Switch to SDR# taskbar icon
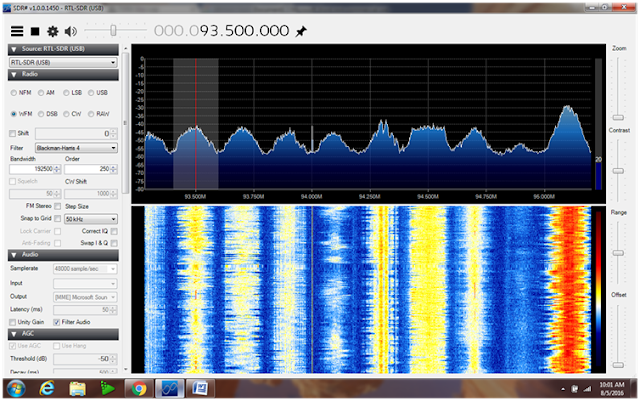640x401 pixels. (169, 389)
